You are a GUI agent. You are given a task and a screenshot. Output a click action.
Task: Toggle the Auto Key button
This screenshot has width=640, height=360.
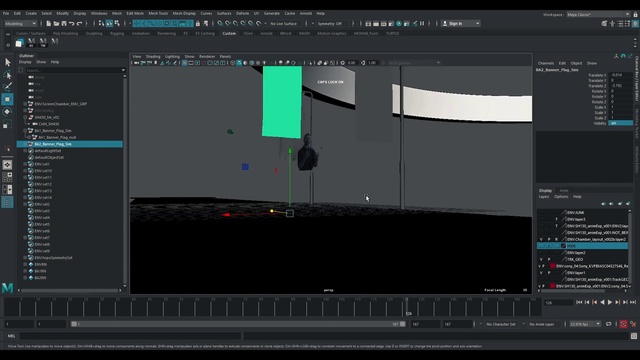click(623, 324)
